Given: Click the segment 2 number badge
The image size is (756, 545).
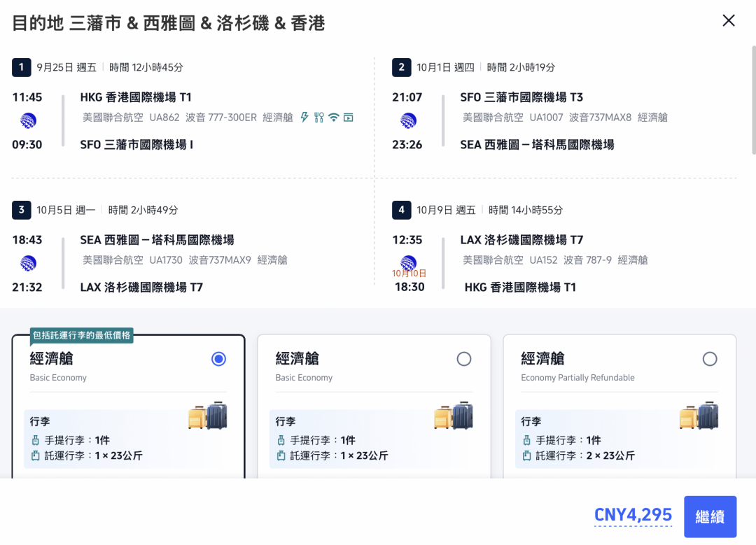Looking at the screenshot, I should point(402,67).
